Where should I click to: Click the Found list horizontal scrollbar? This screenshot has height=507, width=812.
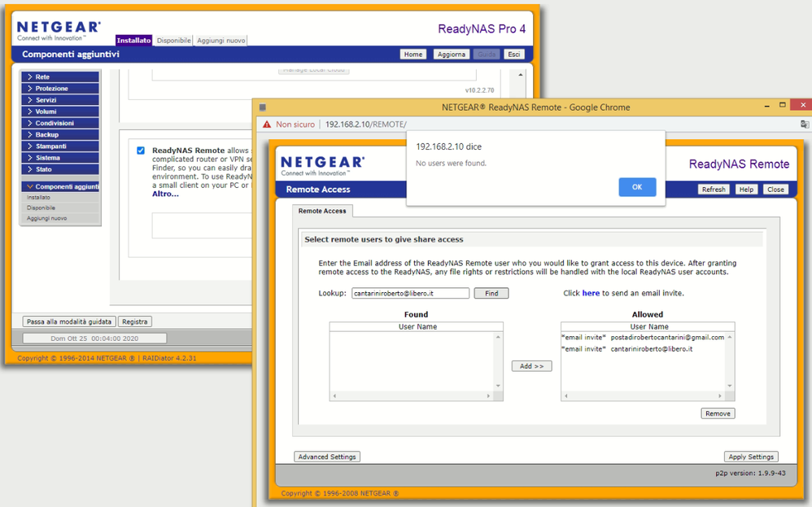click(412, 396)
